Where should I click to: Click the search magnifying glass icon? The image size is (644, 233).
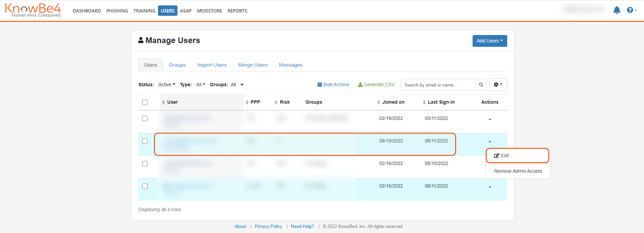click(x=481, y=85)
